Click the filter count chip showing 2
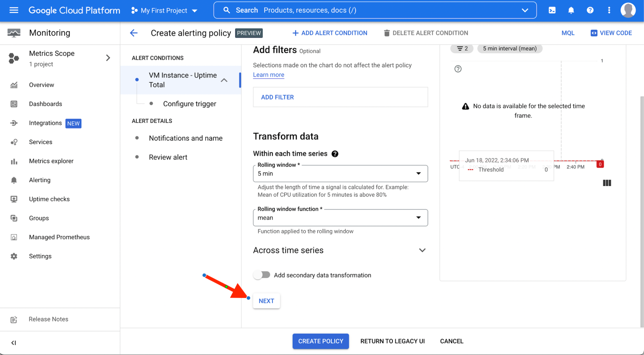This screenshot has width=644, height=355. click(x=462, y=49)
